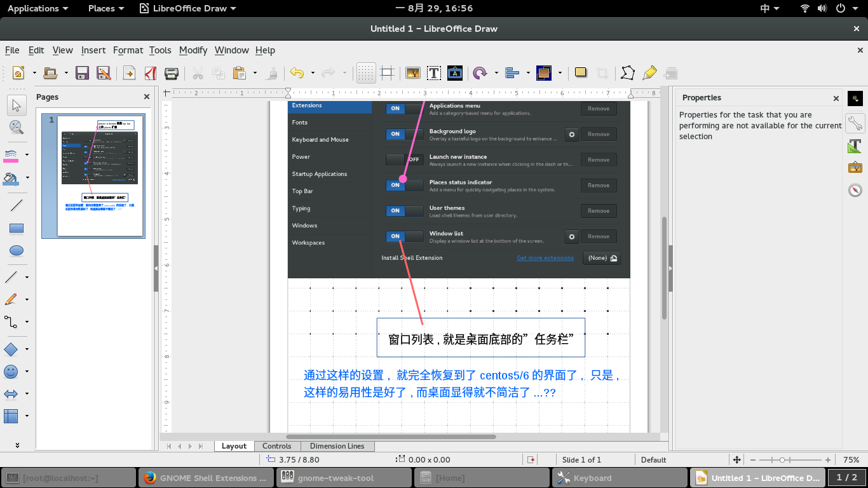Export directly as PDF
Screen dimensions: 868x488
(150, 73)
